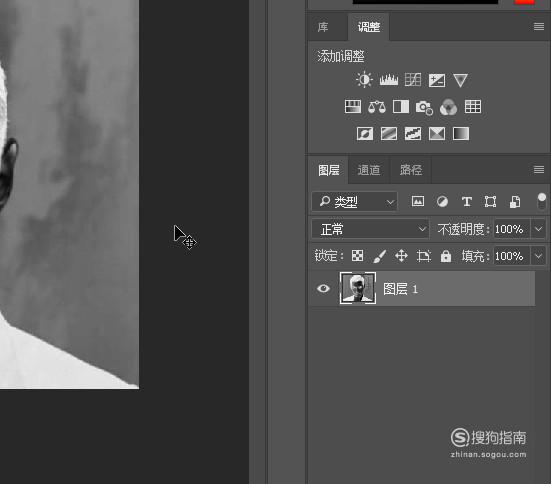551x484 pixels.
Task: Add a Color Lookup adjustment
Action: click(473, 107)
